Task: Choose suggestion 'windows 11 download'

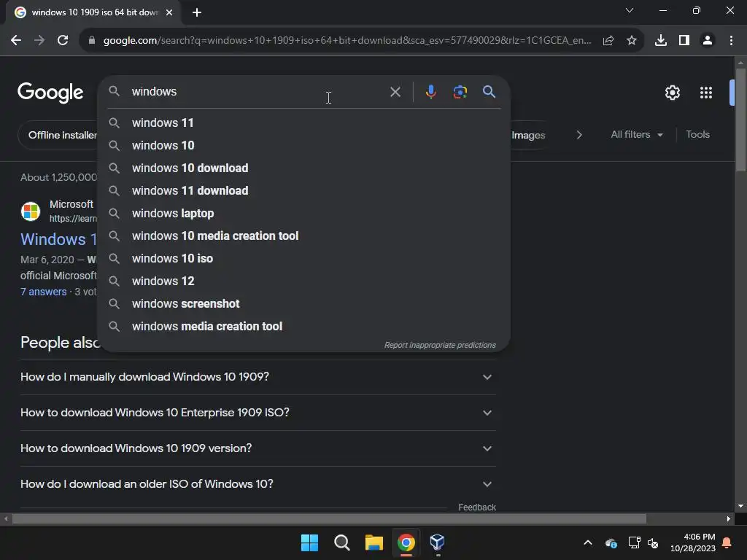Action: coord(304,190)
